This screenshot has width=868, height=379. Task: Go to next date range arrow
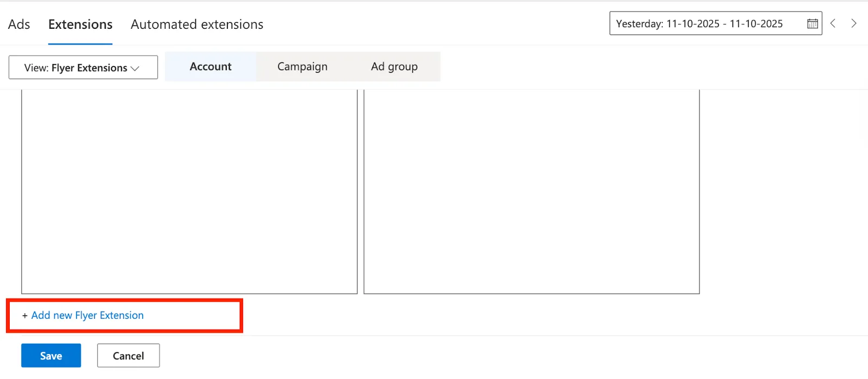(x=854, y=23)
